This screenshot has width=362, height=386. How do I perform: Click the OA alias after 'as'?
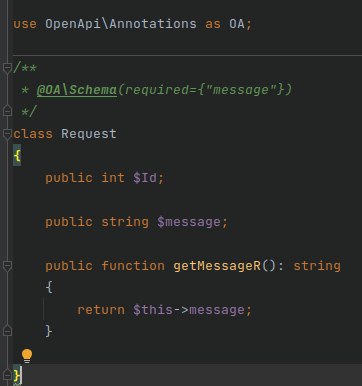pos(237,24)
